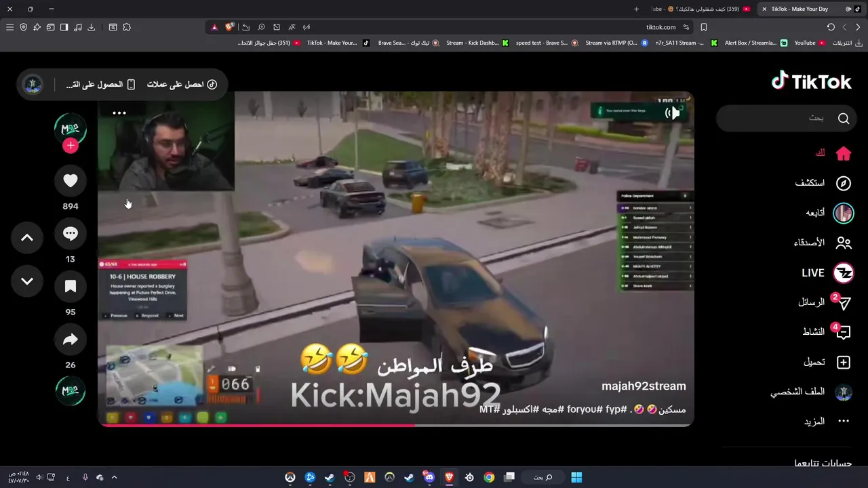Image resolution: width=868 pixels, height=488 pixels.
Task: Open Google Chrome from the taskbar
Action: 489,477
